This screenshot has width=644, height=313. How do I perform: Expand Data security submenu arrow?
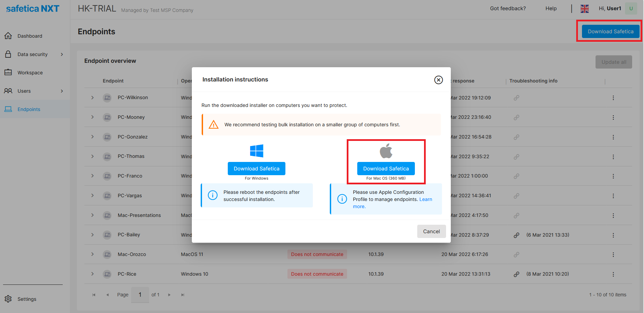(62, 54)
